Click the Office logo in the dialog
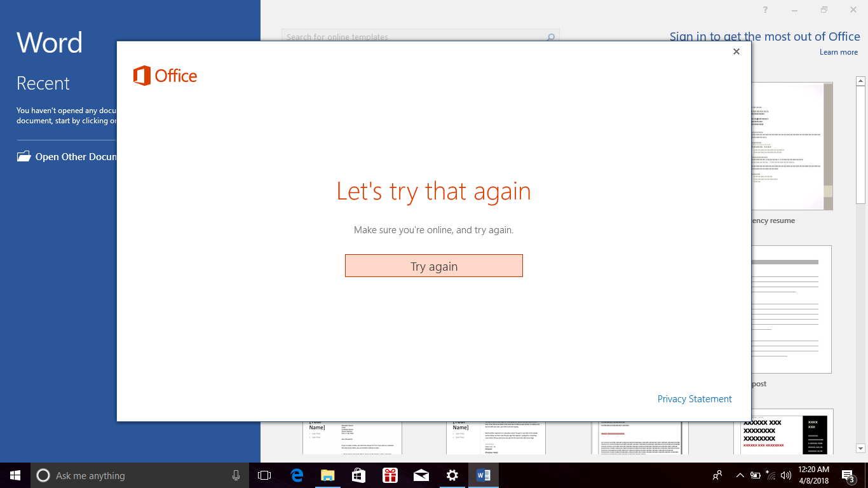Image resolution: width=868 pixels, height=488 pixels. point(165,76)
